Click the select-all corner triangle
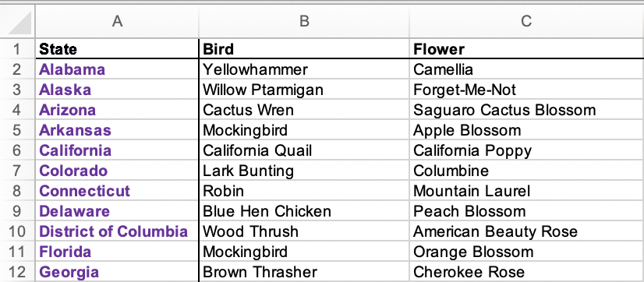 [19, 22]
